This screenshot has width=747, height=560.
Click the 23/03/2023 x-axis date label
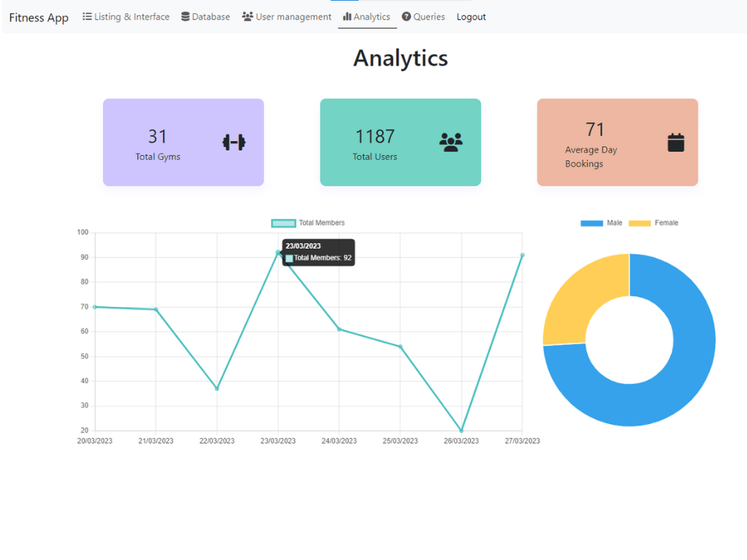click(x=278, y=441)
